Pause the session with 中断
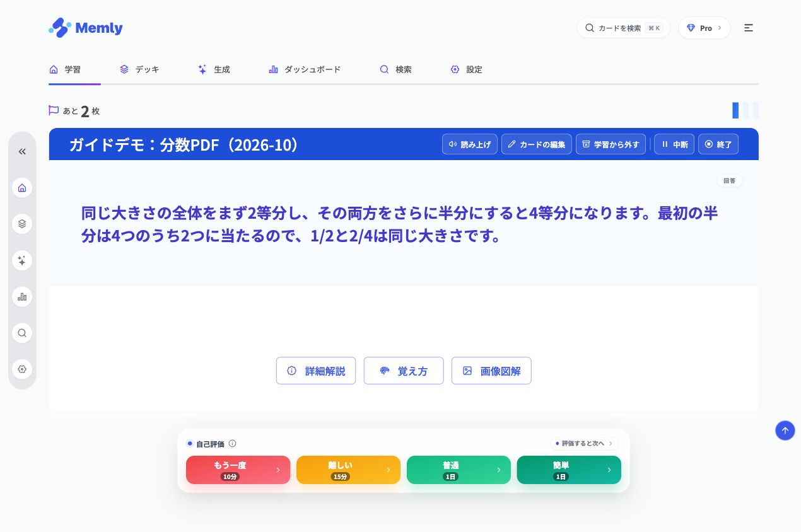The height and width of the screenshot is (532, 801). tap(674, 144)
